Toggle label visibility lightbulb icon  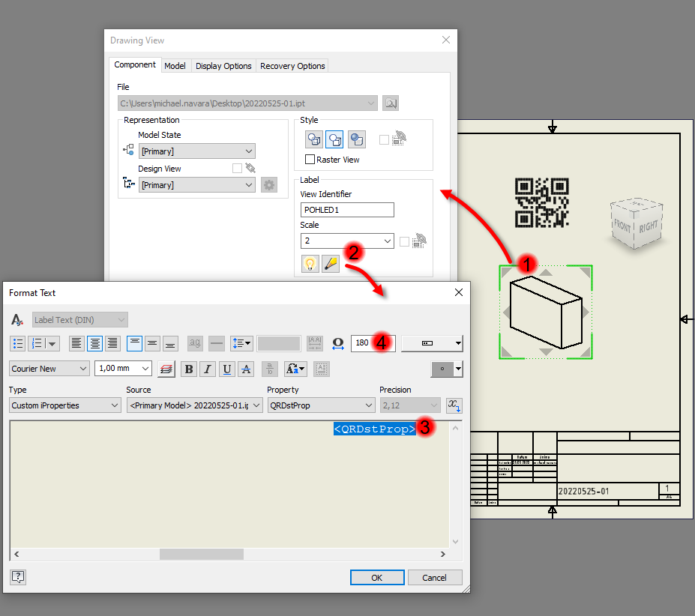pyautogui.click(x=310, y=264)
